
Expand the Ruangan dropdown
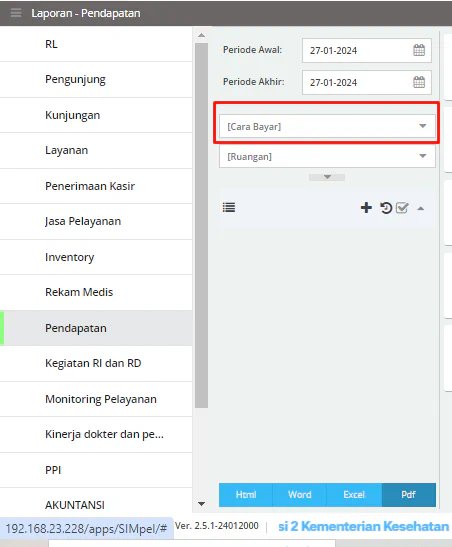[327, 156]
